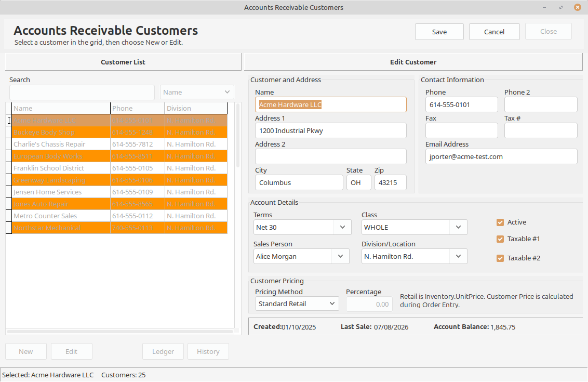The image size is (588, 382).
Task: Click the Save button
Action: (x=439, y=32)
